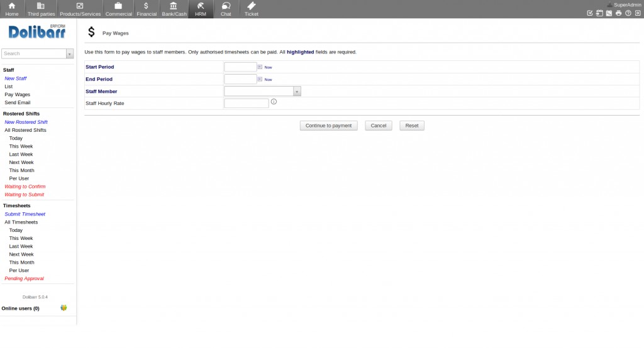Click the Online users (0) label
The width and height of the screenshot is (644, 348).
[21, 308]
